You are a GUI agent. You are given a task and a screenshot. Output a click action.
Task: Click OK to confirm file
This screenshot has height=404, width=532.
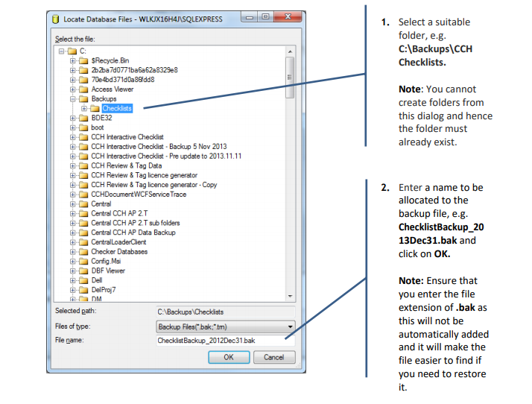(229, 357)
